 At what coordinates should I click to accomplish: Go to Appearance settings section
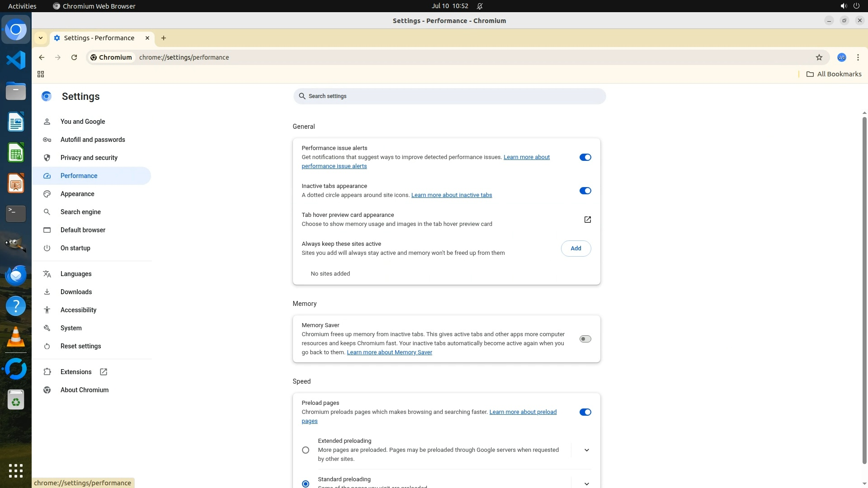tap(77, 194)
